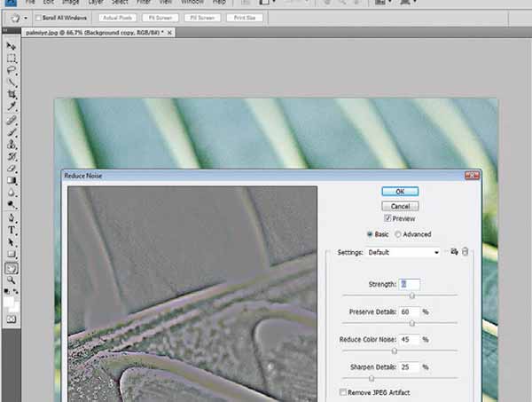Viewport: 532px width, 402px height.
Task: Select the Rectangle shape tool
Action: pos(12,255)
